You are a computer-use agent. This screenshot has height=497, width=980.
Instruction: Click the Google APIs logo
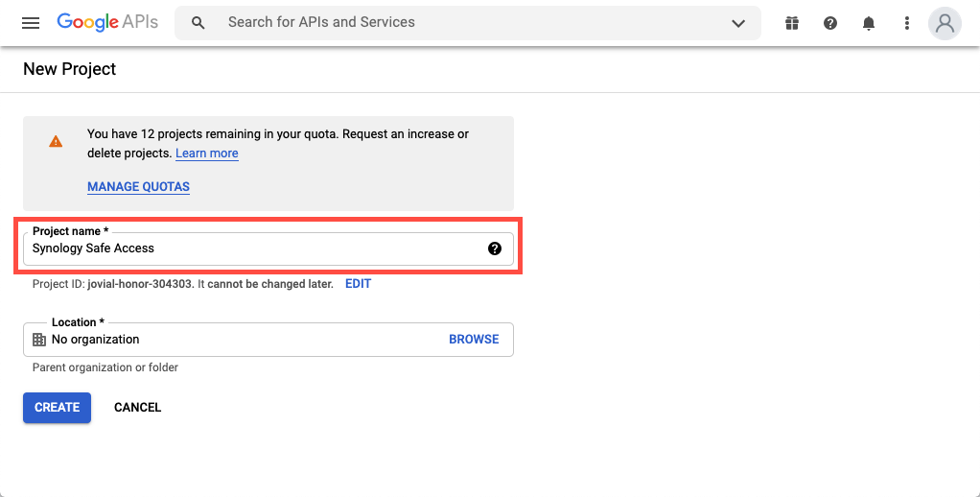(x=107, y=22)
